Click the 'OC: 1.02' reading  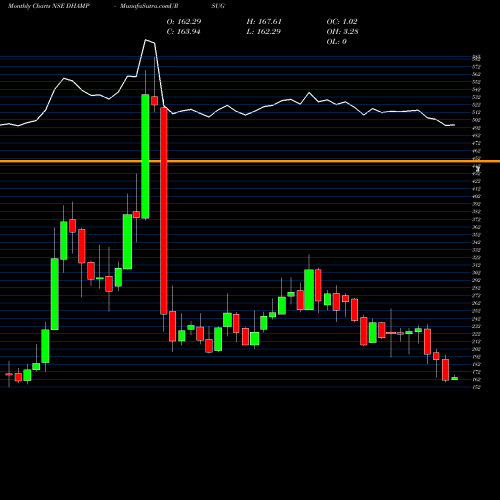pos(342,21)
